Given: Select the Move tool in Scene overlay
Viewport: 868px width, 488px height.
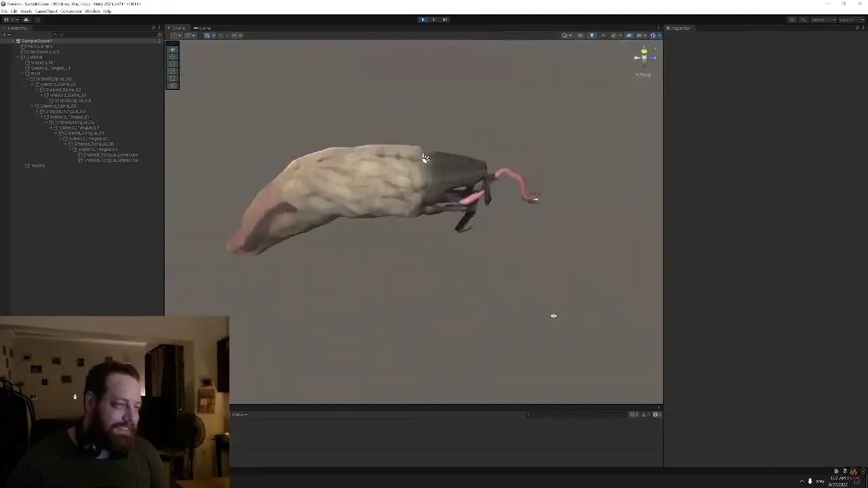Looking at the screenshot, I should coord(172,57).
